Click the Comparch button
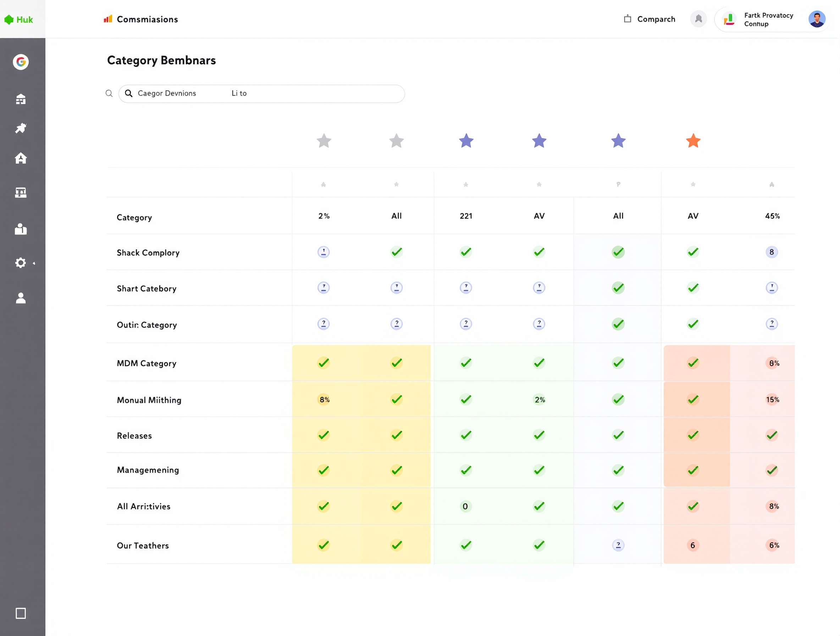The image size is (840, 636). [650, 19]
